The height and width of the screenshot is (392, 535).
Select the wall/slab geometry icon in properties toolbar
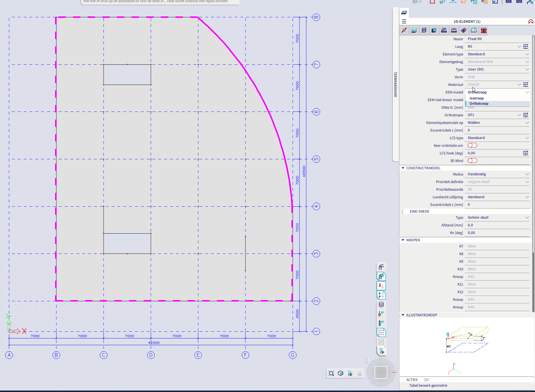pyautogui.click(x=434, y=30)
